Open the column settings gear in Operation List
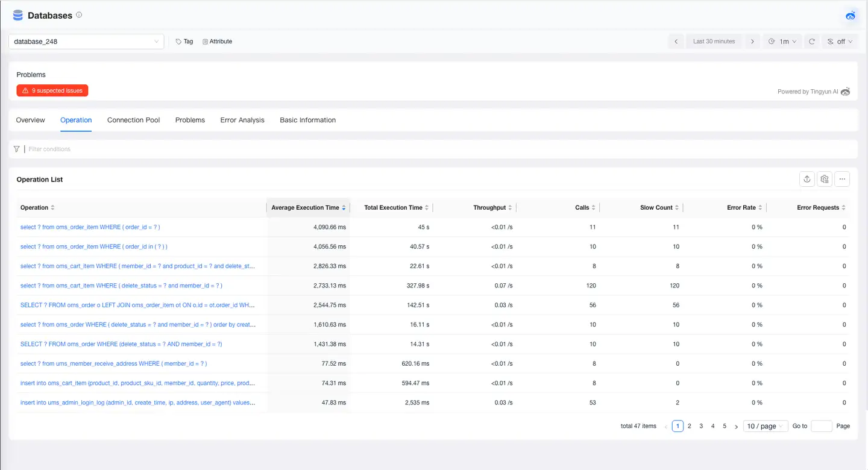 [825, 179]
